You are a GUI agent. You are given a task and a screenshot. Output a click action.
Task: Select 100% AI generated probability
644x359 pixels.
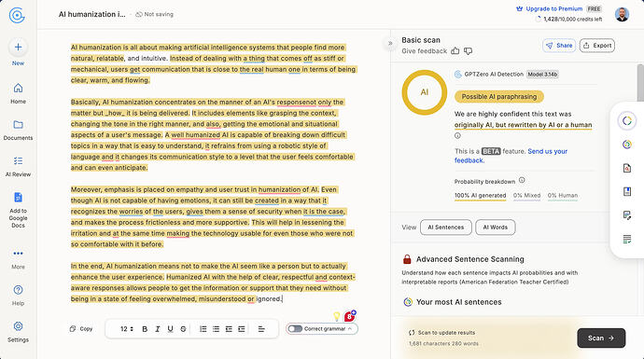(x=480, y=196)
